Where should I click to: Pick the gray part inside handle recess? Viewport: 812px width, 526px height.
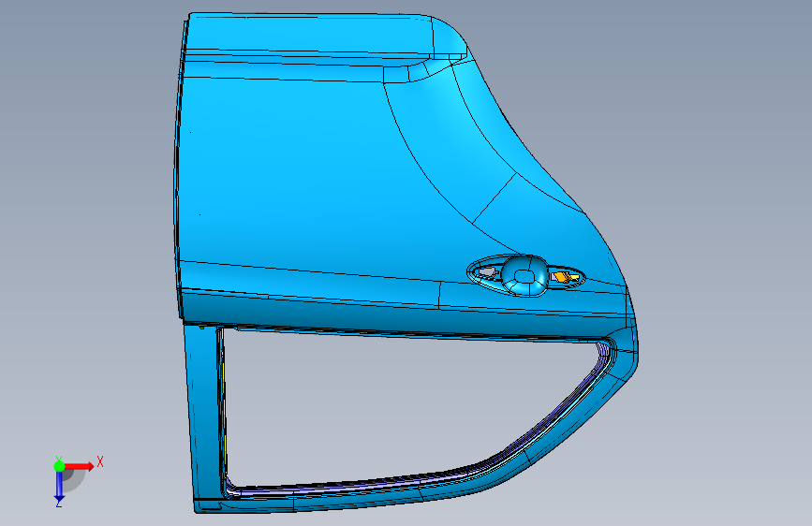point(486,270)
